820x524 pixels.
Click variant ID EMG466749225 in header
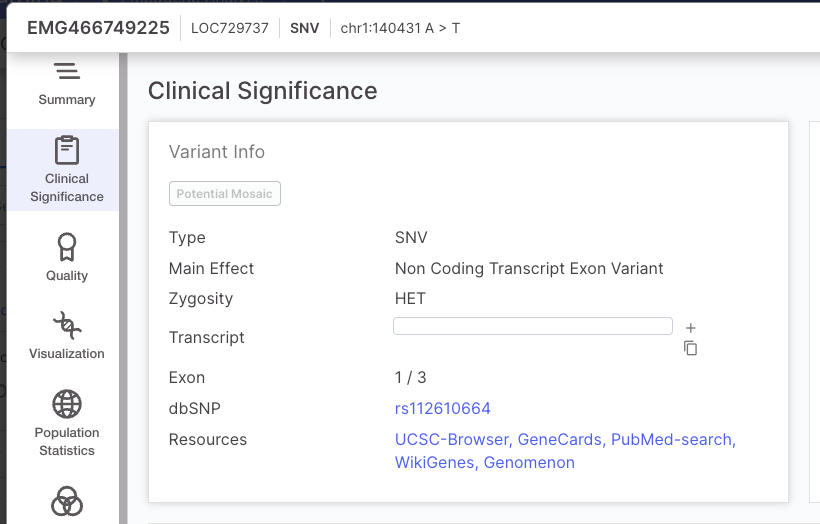click(x=98, y=28)
